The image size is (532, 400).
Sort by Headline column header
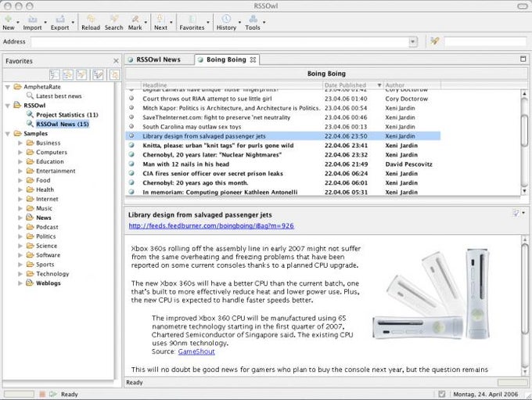point(232,85)
